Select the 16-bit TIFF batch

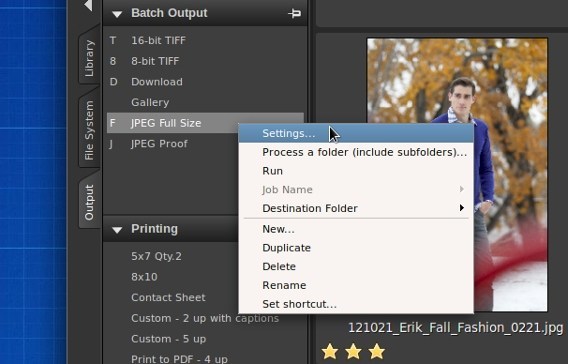pyautogui.click(x=205, y=40)
